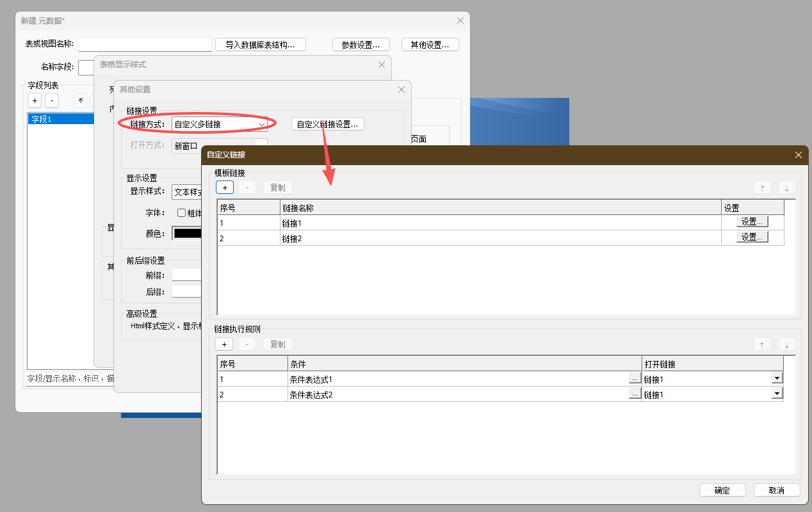812x512 pixels.
Task: Expand 打开链接 dropdown for rule 1
Action: pyautogui.click(x=777, y=378)
